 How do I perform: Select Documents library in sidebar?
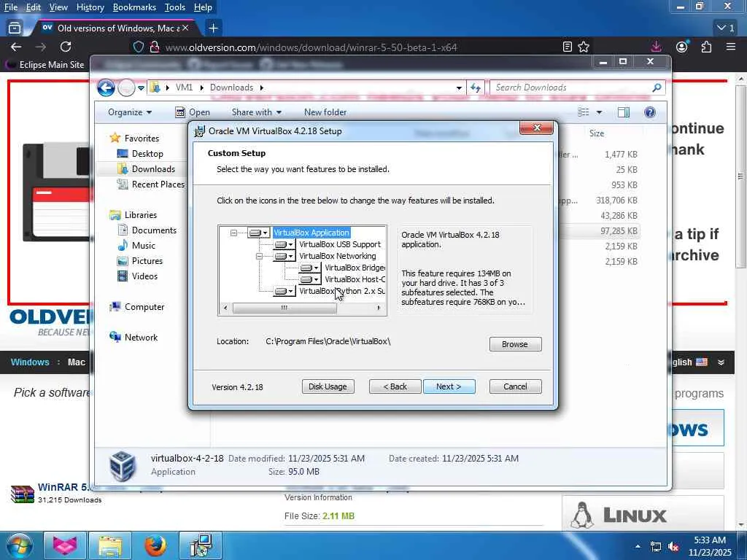(154, 230)
